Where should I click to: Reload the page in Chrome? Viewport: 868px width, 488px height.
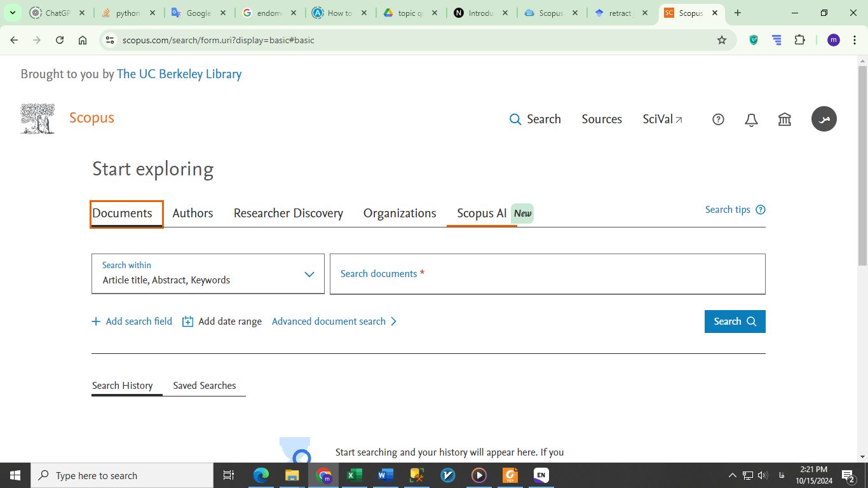(x=60, y=40)
